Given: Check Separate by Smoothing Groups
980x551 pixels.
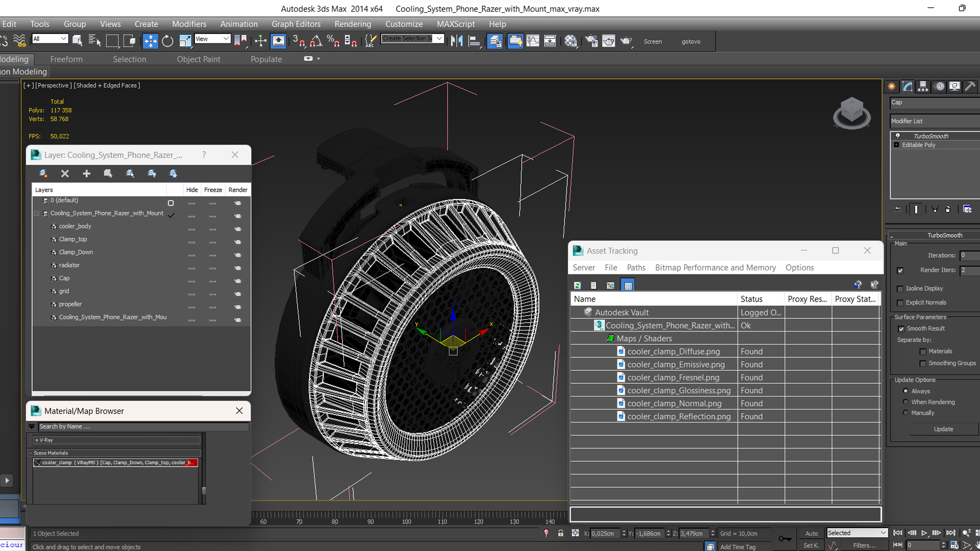Looking at the screenshot, I should point(922,364).
